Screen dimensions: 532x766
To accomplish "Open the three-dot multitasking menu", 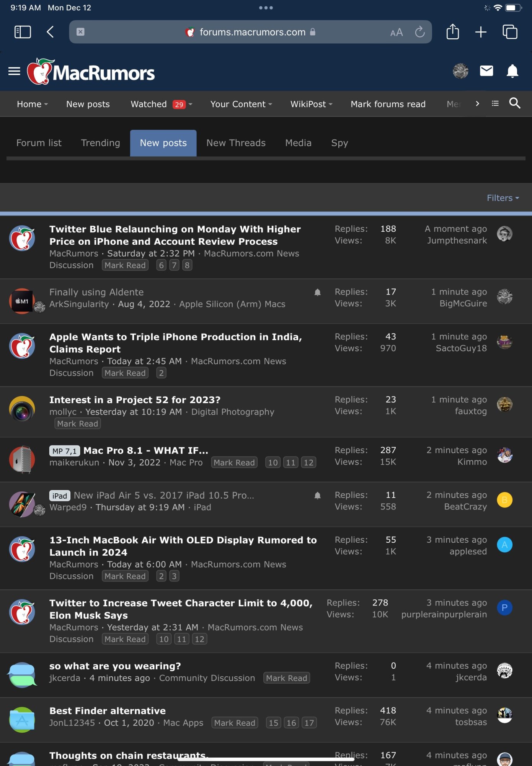I will tap(266, 8).
